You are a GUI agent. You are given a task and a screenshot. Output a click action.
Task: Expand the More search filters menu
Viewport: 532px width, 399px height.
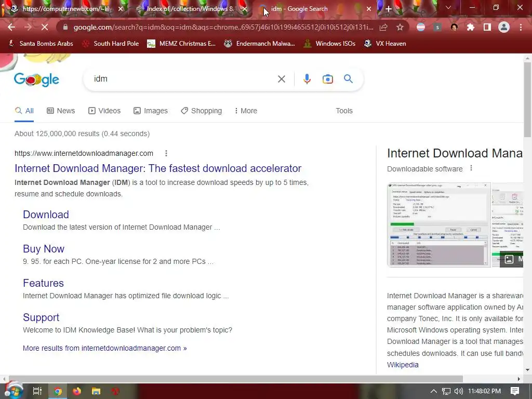pos(246,111)
